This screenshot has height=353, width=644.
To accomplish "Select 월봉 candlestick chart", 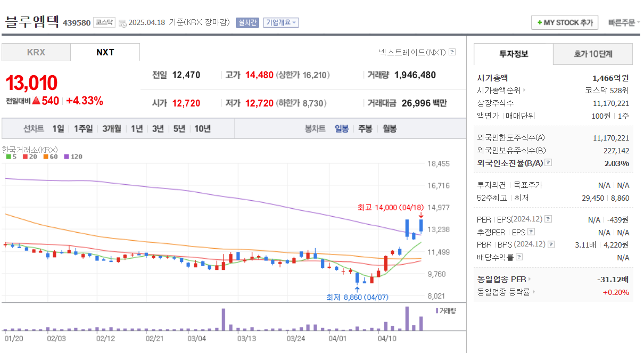I will pyautogui.click(x=390, y=129).
